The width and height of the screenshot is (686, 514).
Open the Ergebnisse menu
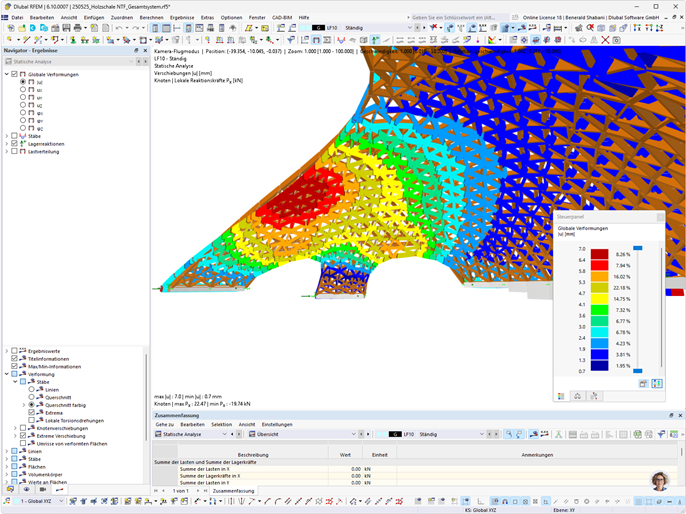[x=182, y=17]
